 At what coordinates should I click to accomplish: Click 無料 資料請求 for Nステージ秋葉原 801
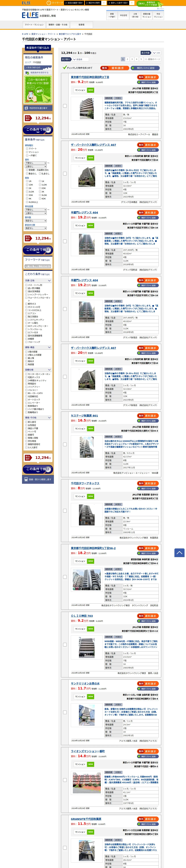pos(148,415)
